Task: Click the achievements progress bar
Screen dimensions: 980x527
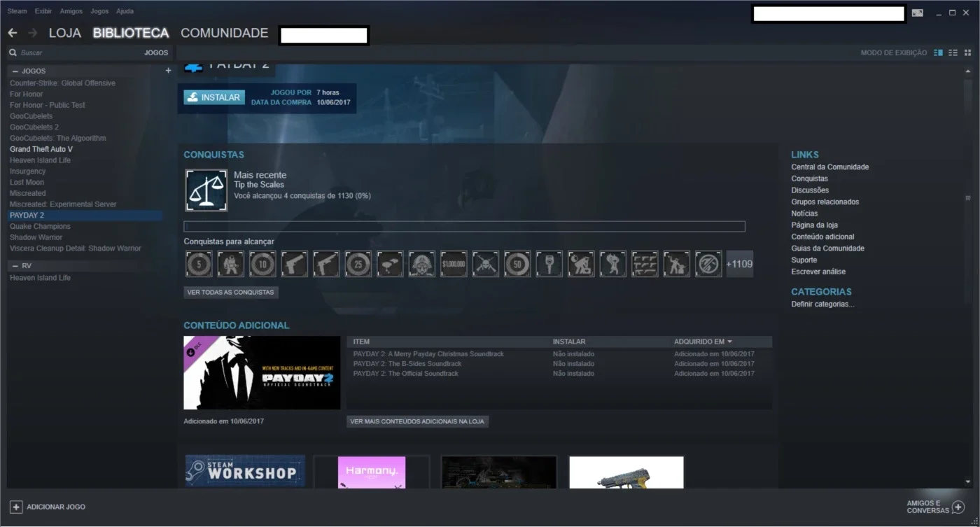Action: coord(464,226)
